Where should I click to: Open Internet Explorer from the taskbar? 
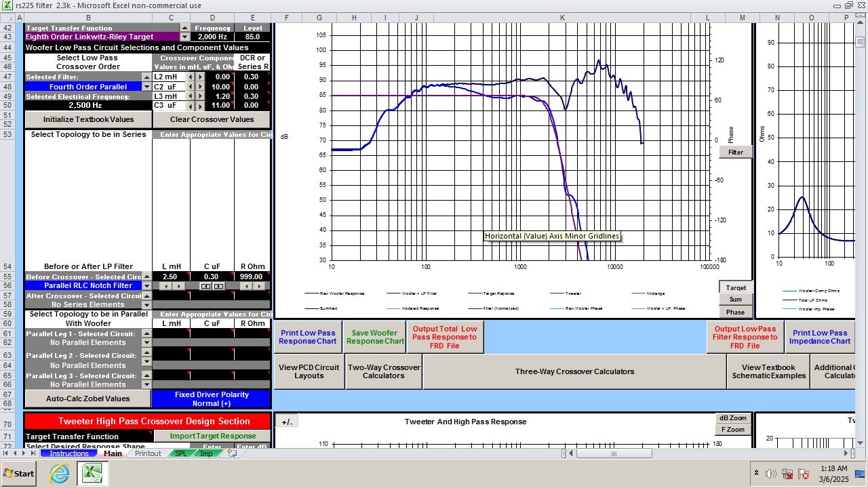click(x=60, y=474)
